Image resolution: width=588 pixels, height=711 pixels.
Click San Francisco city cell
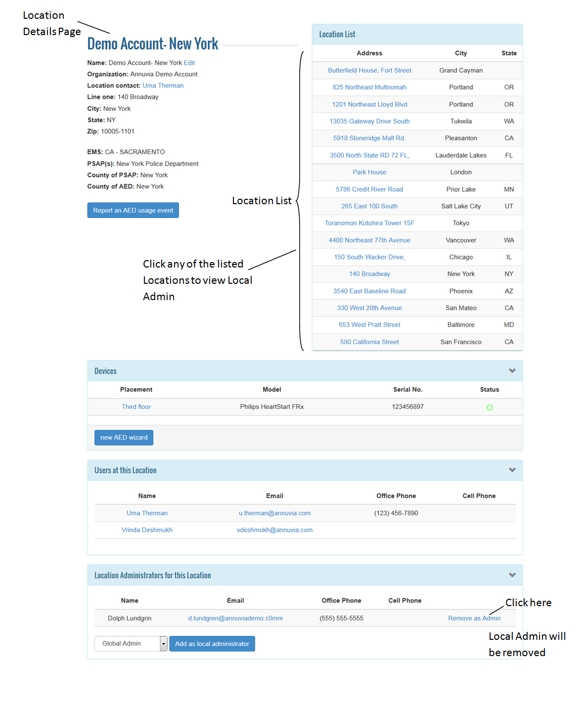[x=461, y=342]
